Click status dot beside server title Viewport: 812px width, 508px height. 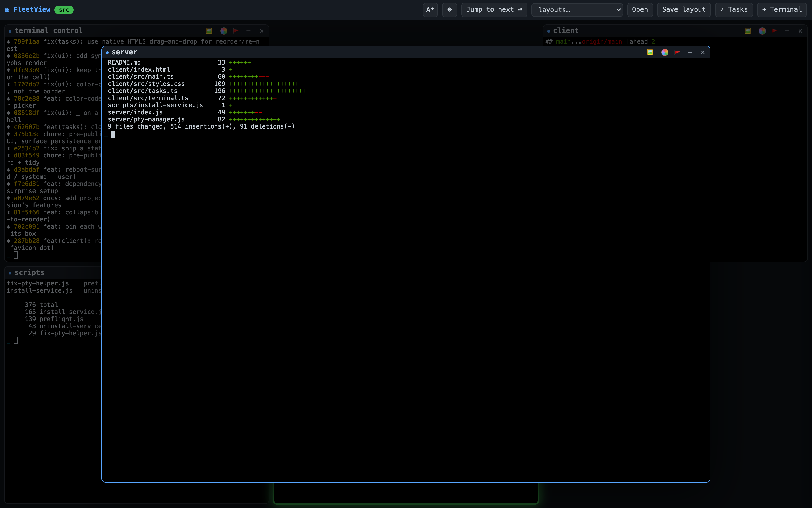107,52
